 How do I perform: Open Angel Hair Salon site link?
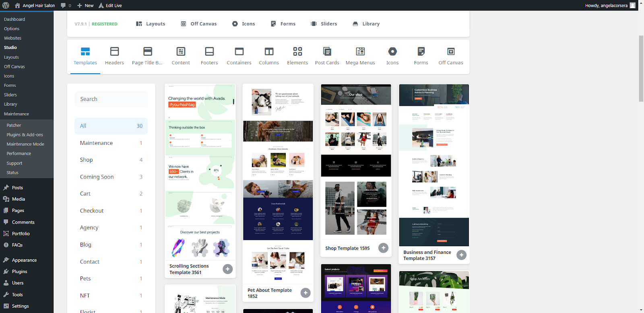pyautogui.click(x=35, y=5)
